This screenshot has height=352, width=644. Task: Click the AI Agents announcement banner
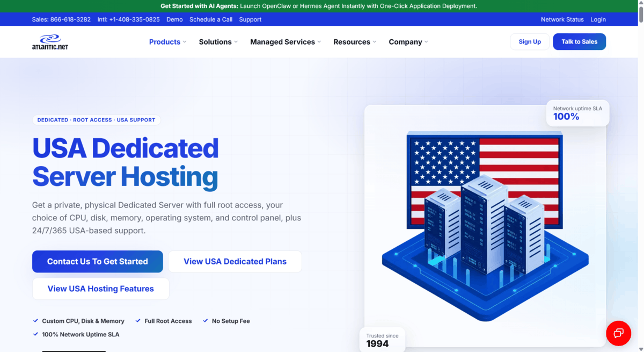click(319, 6)
